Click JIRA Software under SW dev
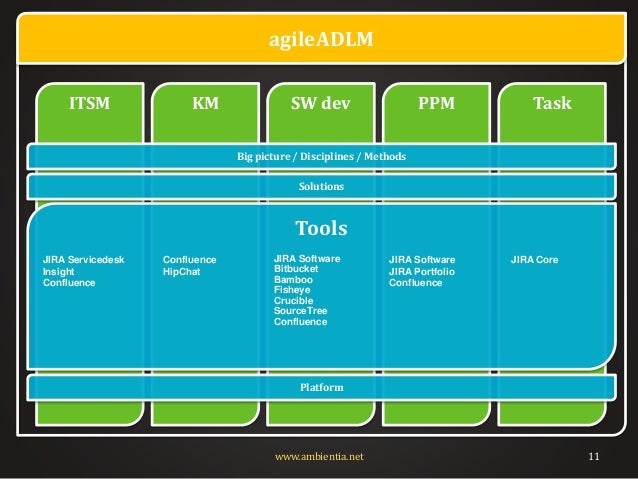 [307, 259]
